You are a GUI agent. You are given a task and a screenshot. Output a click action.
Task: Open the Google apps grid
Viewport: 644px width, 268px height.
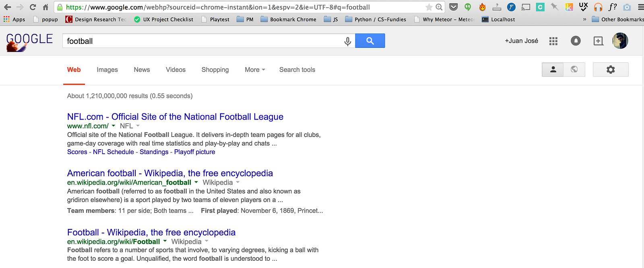553,41
